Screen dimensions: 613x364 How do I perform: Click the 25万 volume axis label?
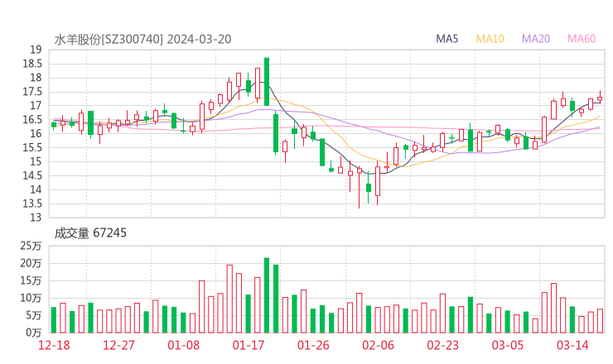31,246
